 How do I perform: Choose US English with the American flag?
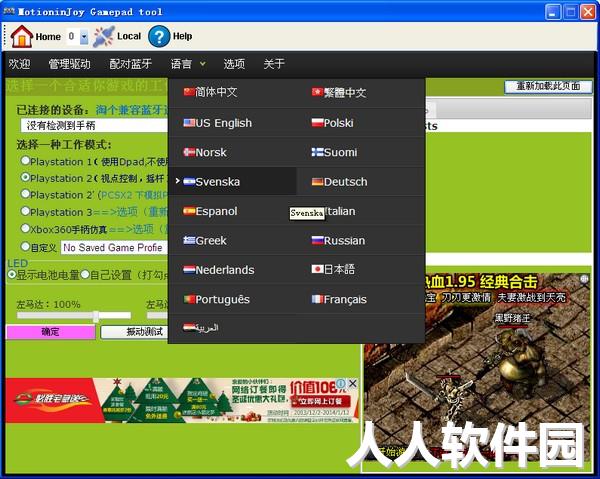click(232, 123)
